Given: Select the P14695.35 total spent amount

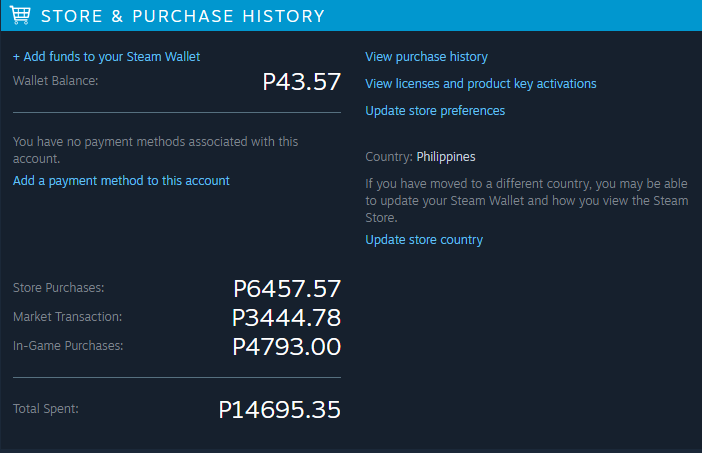Looking at the screenshot, I should click(279, 410).
